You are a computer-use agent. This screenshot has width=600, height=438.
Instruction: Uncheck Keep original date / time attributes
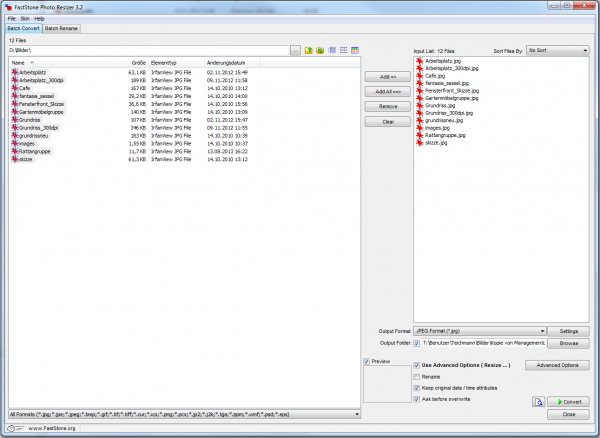pos(417,387)
